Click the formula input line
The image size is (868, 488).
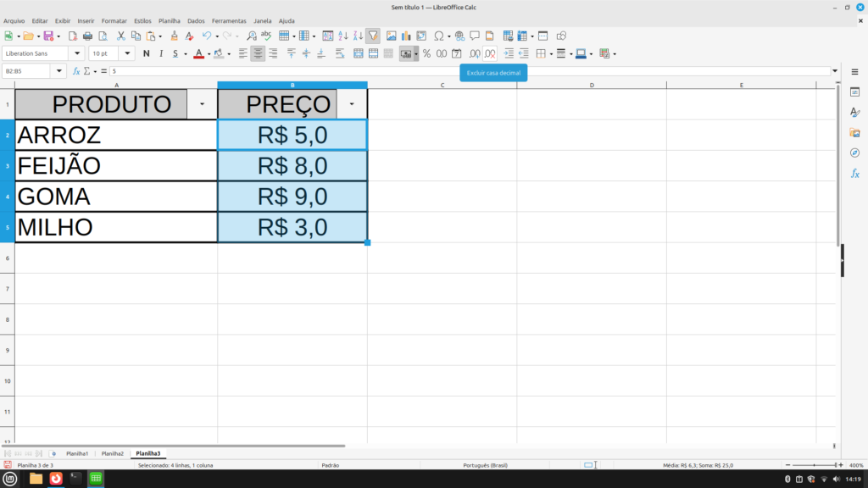(x=466, y=71)
